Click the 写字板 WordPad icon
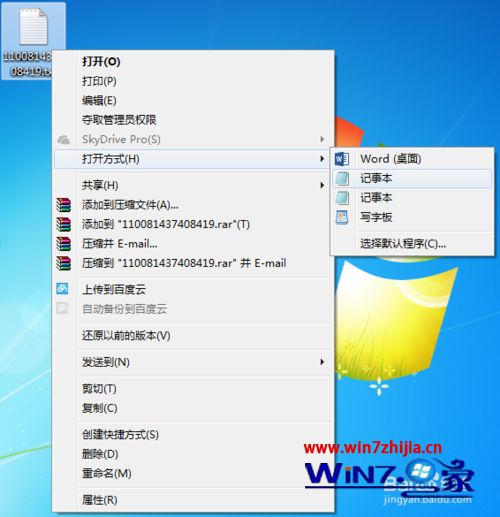 coord(342,217)
